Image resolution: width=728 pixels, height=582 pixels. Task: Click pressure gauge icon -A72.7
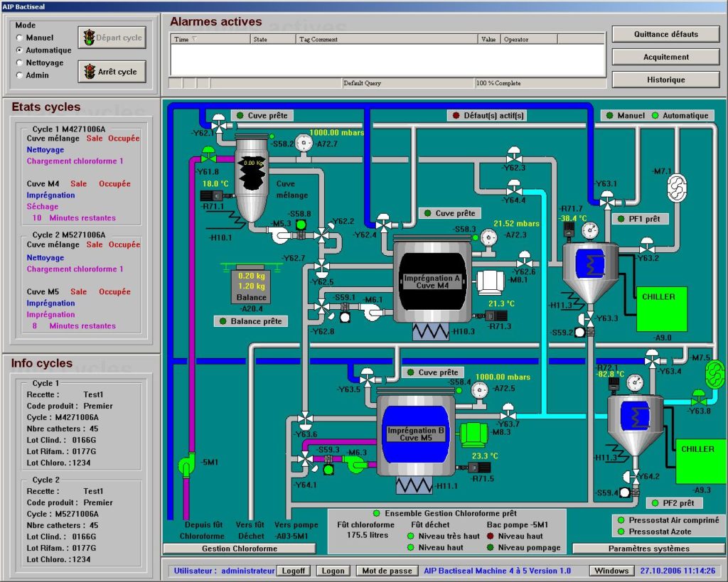(304, 143)
